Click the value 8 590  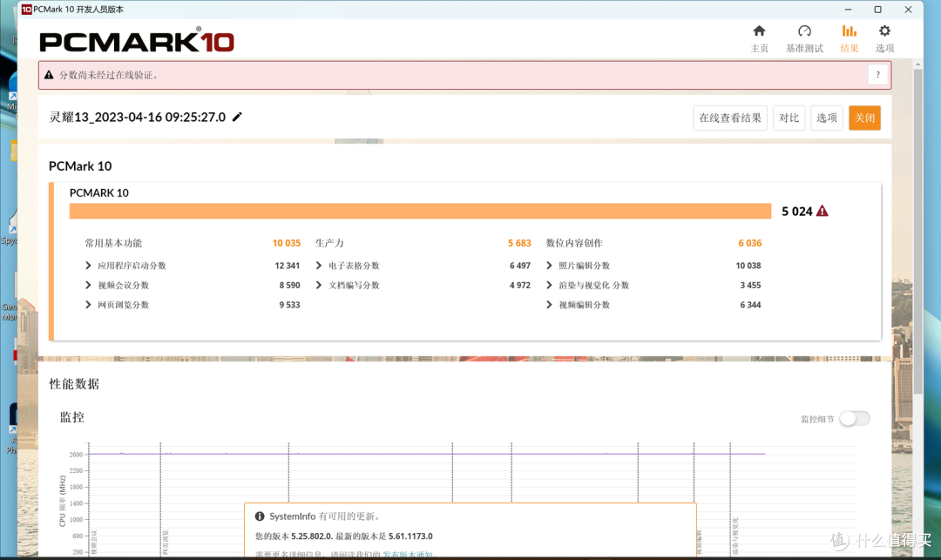point(289,286)
